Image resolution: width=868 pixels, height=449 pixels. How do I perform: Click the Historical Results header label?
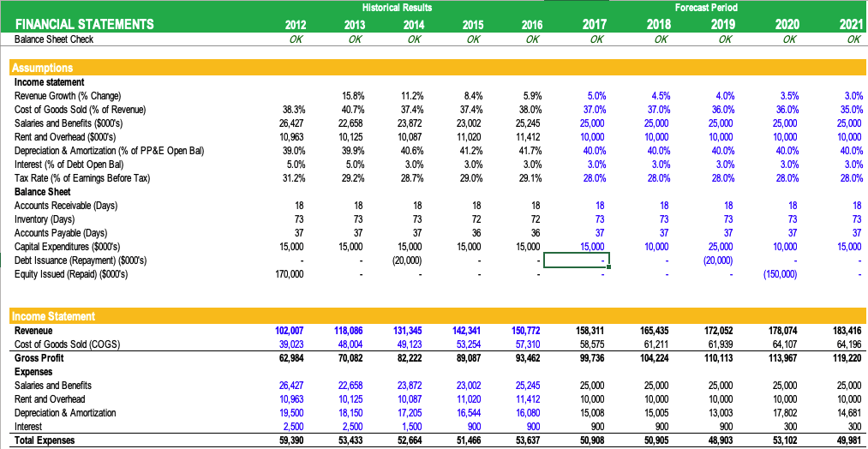pos(397,7)
